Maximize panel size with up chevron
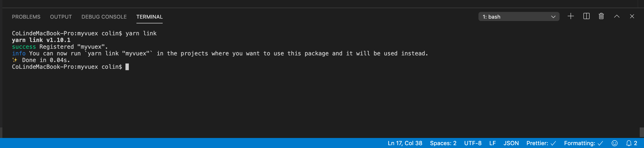 coord(617,16)
